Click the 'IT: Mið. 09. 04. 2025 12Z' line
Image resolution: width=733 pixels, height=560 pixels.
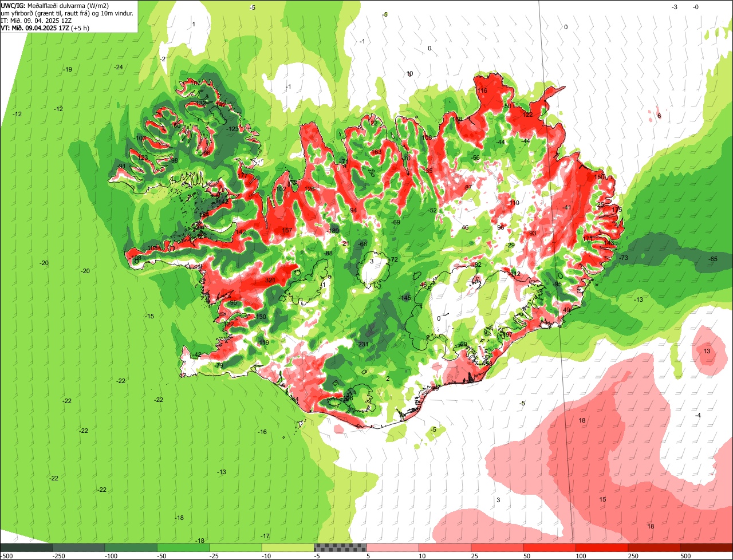[x=37, y=20]
